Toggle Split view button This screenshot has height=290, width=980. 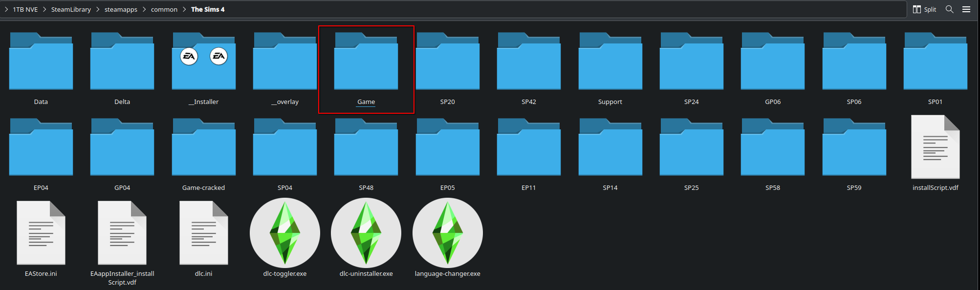[x=924, y=9]
